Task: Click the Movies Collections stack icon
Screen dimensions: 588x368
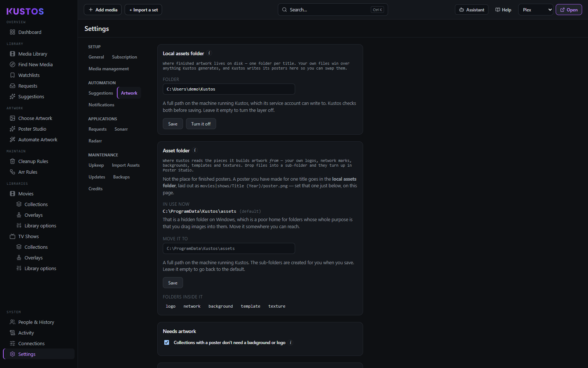Action: pyautogui.click(x=19, y=204)
